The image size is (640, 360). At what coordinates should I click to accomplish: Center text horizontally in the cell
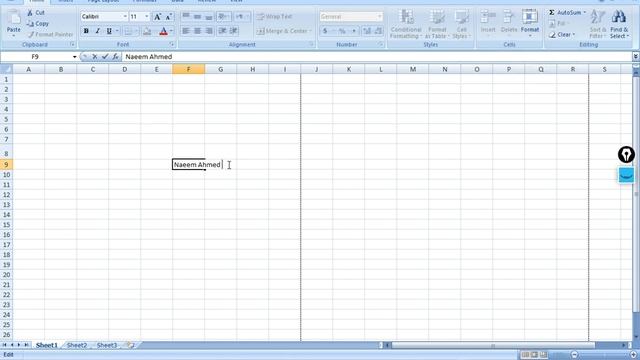coord(197,31)
